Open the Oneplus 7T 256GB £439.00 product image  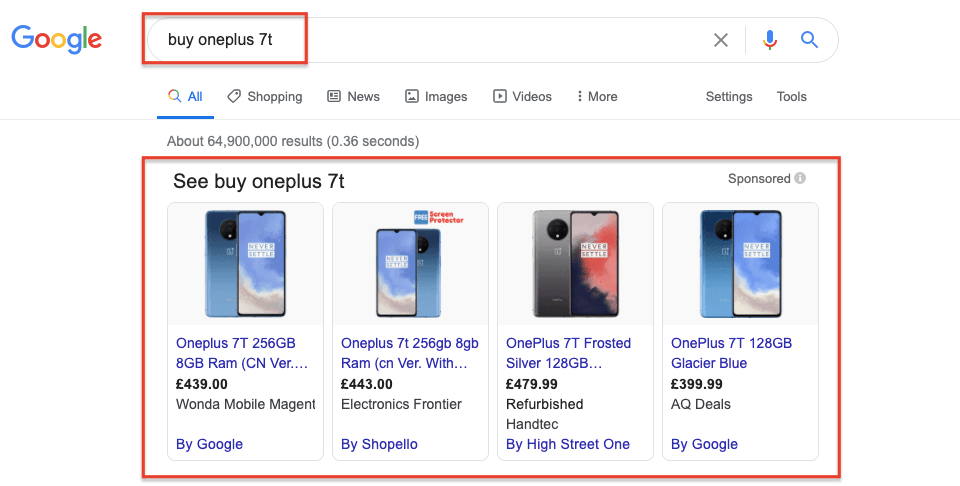[x=245, y=264]
